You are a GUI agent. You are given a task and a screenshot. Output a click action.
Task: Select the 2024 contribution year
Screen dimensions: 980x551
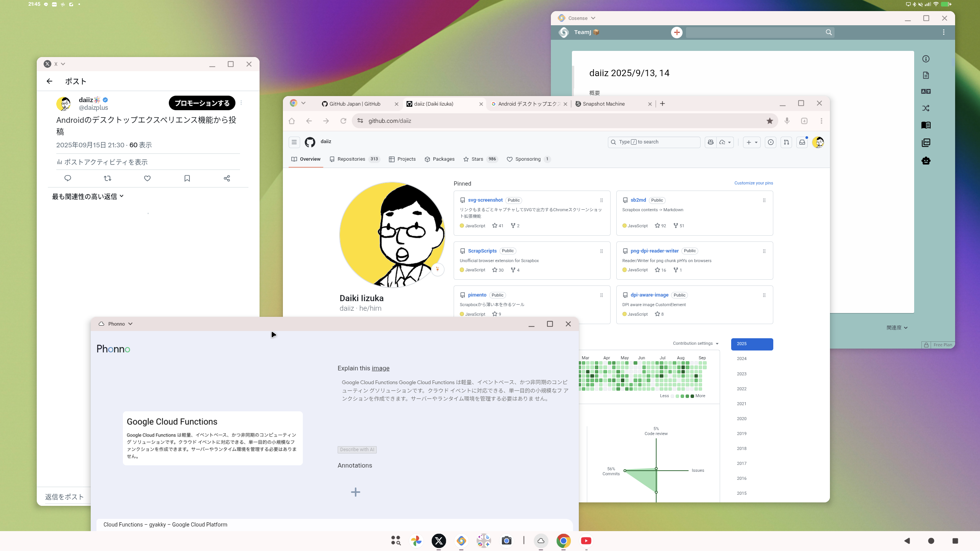click(742, 359)
